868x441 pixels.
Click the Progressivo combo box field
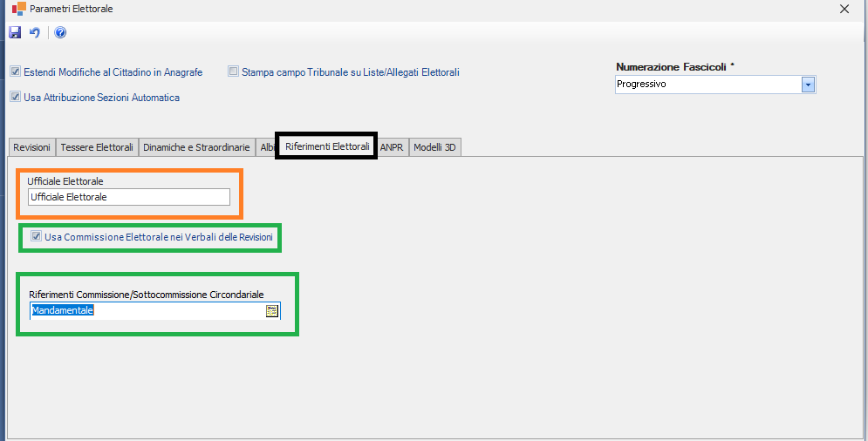(707, 85)
